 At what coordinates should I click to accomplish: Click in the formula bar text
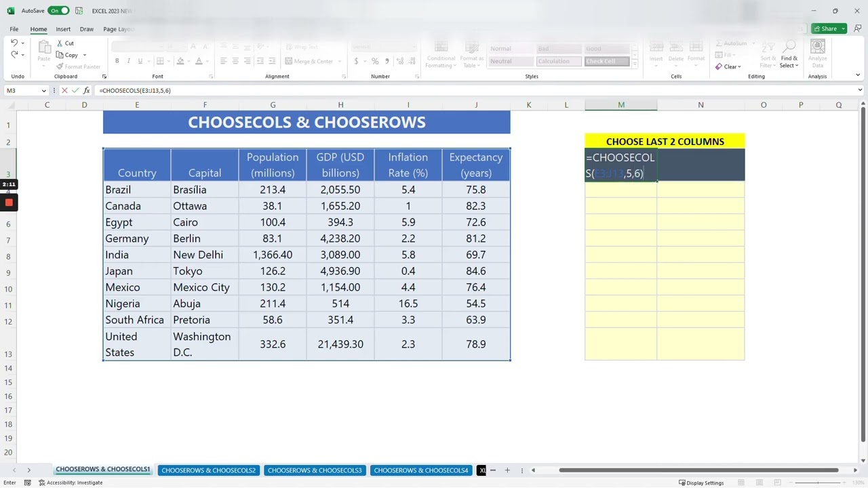pyautogui.click(x=135, y=90)
